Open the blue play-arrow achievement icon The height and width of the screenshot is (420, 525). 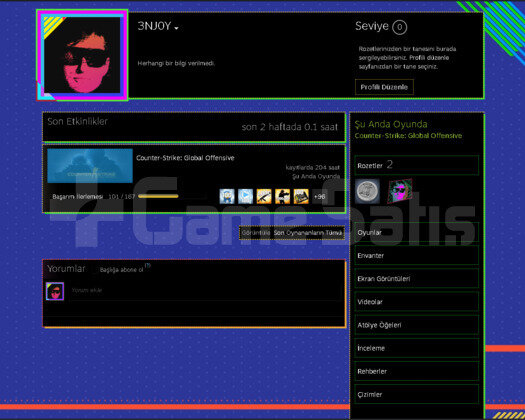[245, 196]
